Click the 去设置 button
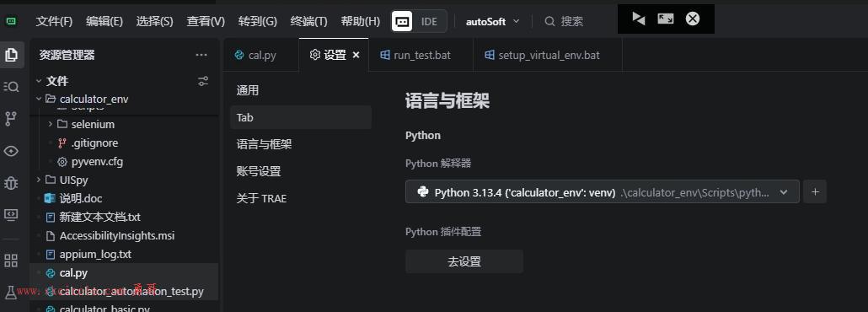 [x=464, y=261]
